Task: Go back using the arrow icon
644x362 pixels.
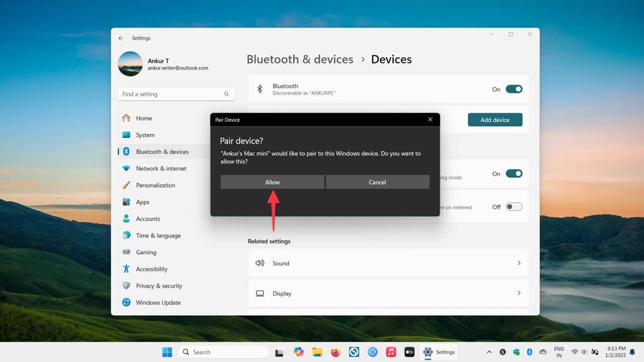Action: click(121, 38)
